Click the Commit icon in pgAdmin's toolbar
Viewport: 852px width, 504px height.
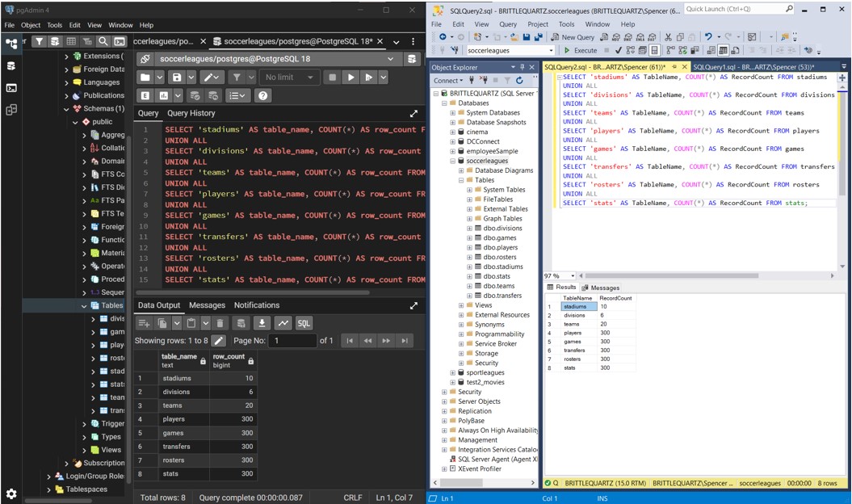[195, 95]
